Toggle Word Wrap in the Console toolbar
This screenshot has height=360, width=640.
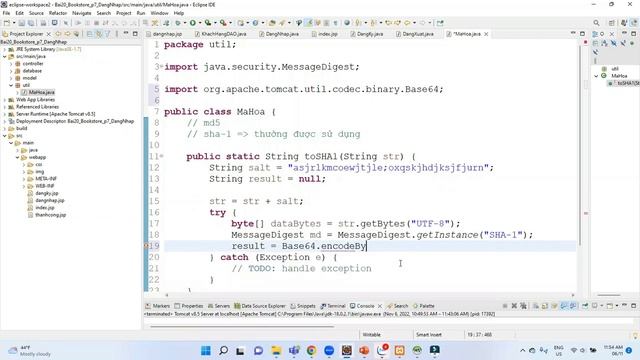tap(554, 306)
